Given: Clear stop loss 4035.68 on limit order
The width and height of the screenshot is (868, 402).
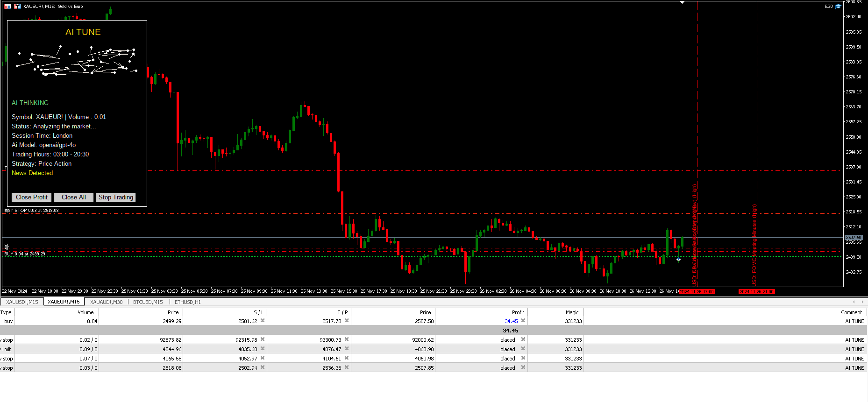Looking at the screenshot, I should coord(263,349).
